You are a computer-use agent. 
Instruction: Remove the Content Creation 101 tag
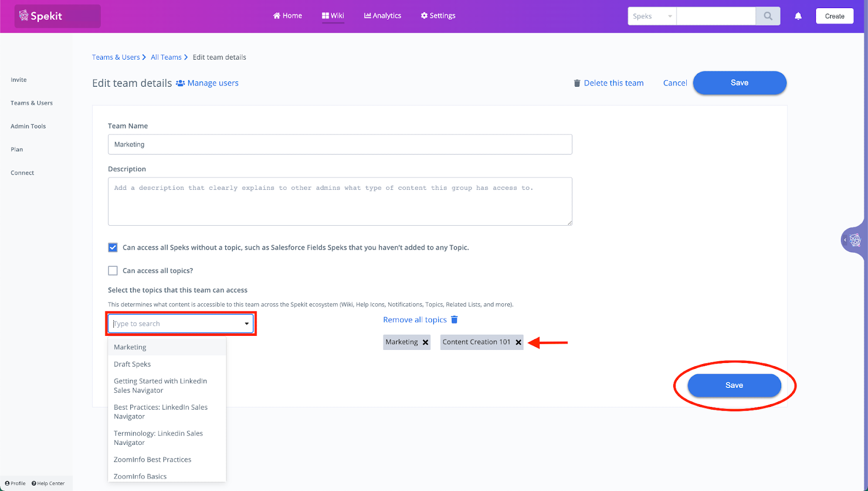click(519, 342)
